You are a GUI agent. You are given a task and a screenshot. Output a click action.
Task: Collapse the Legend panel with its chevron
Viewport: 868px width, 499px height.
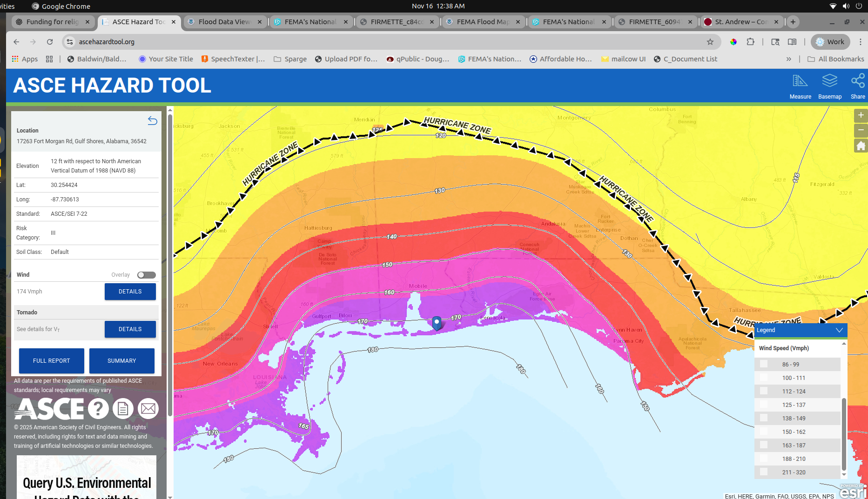[840, 330]
